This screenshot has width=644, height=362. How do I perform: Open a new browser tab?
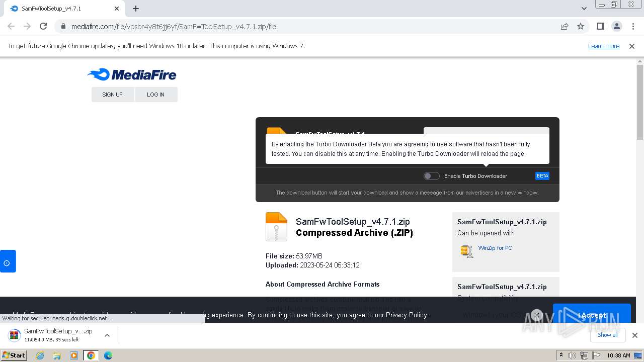(x=136, y=9)
